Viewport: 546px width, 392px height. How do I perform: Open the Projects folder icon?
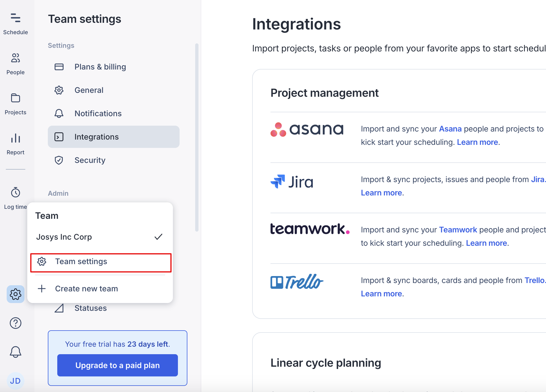click(x=16, y=98)
